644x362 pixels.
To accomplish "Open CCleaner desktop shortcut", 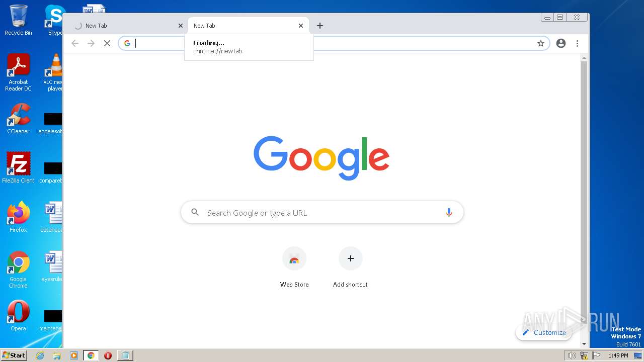I will 18,119.
